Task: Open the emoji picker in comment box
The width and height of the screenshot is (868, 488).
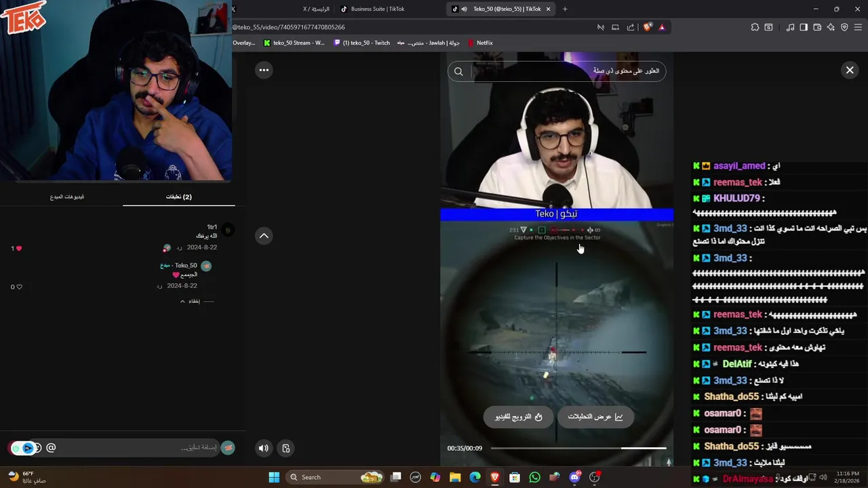Action: click(37, 448)
